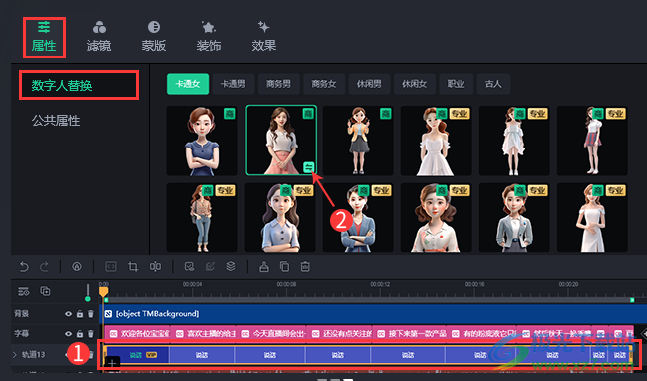Select the 卡通女 category filter
The height and width of the screenshot is (381, 647).
click(x=188, y=84)
